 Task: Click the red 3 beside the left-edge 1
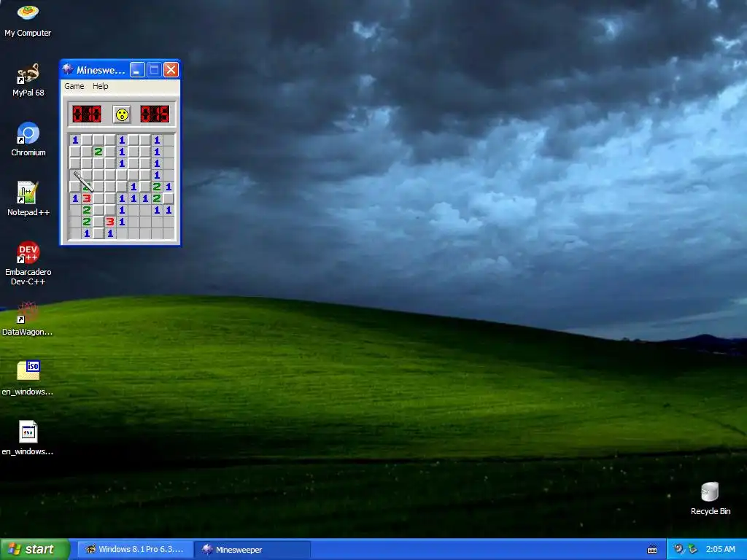87,198
